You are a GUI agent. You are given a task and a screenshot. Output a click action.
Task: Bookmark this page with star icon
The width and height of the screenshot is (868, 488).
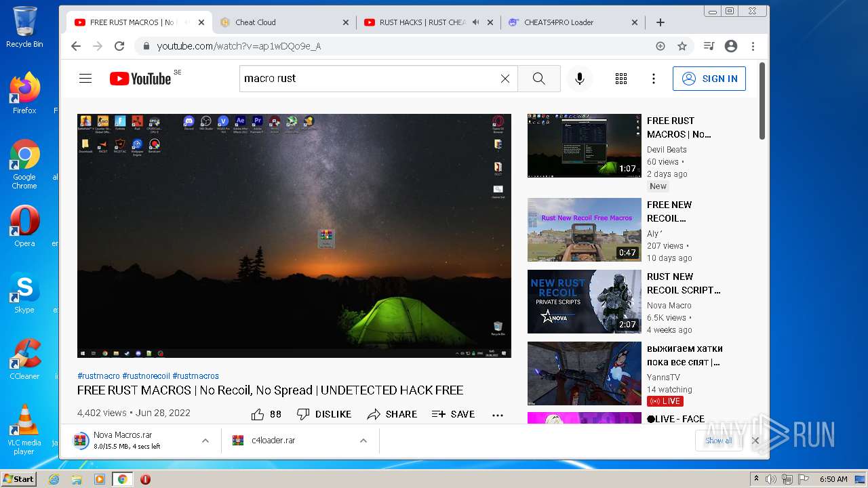point(682,46)
